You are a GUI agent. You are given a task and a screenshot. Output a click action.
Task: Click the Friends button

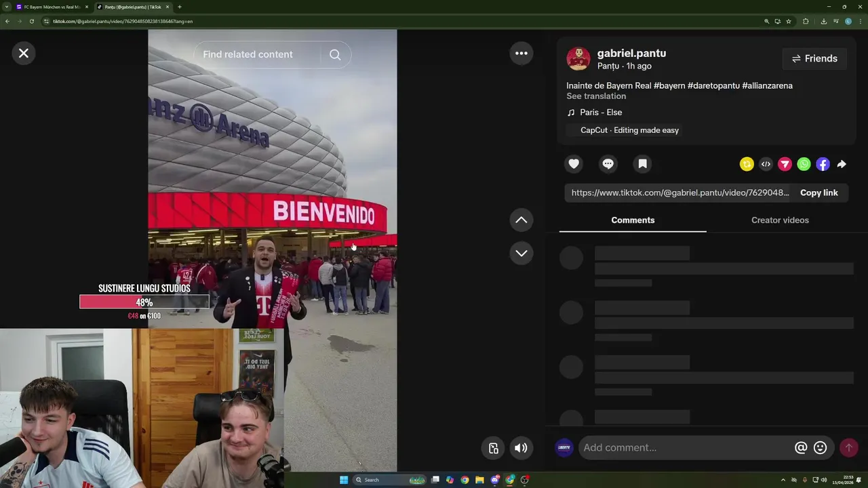pyautogui.click(x=814, y=59)
